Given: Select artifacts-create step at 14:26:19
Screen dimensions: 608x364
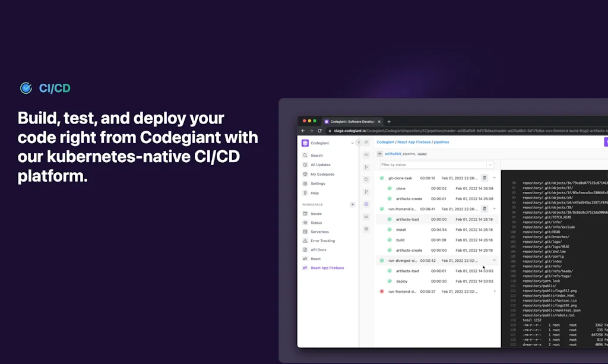Looking at the screenshot, I should point(437,251).
